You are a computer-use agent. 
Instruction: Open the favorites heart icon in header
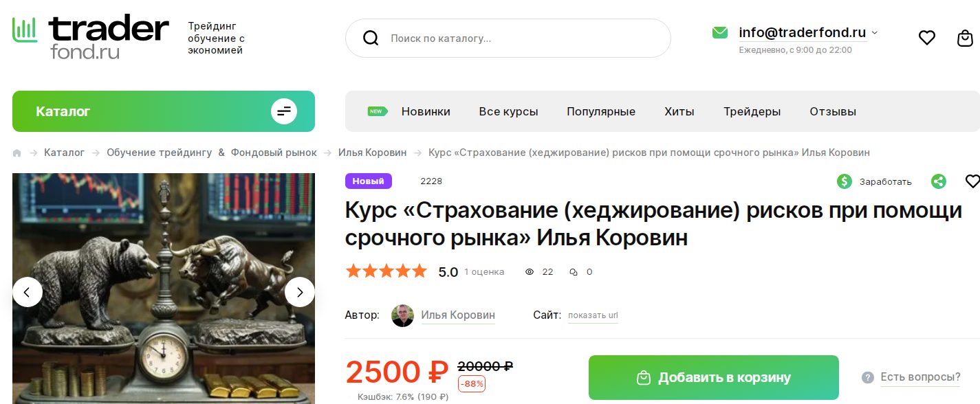tap(927, 38)
